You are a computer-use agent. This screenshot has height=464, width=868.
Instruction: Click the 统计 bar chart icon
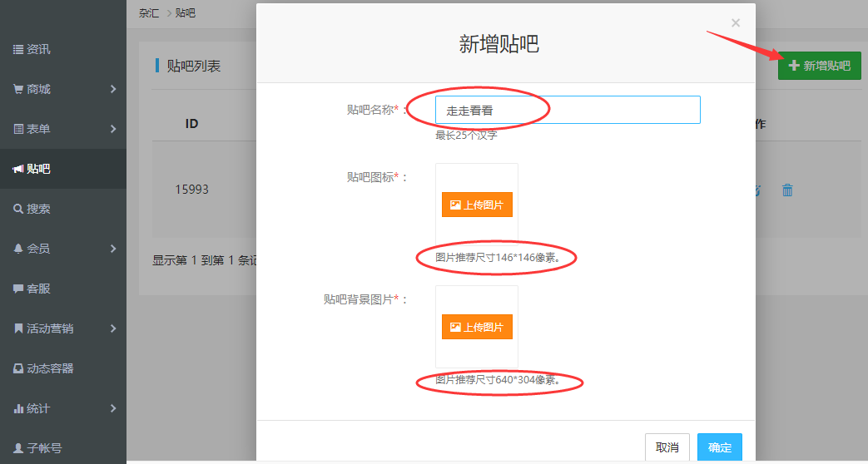(x=18, y=408)
